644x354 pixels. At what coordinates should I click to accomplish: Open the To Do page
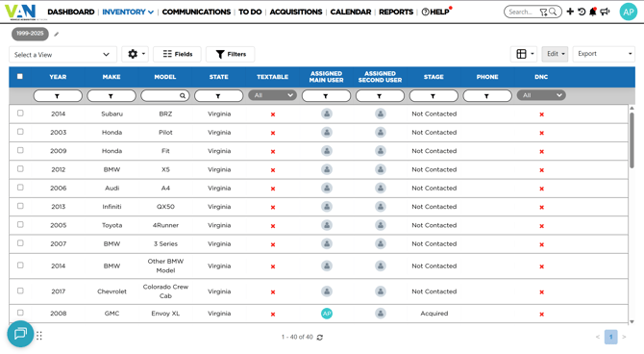(250, 12)
